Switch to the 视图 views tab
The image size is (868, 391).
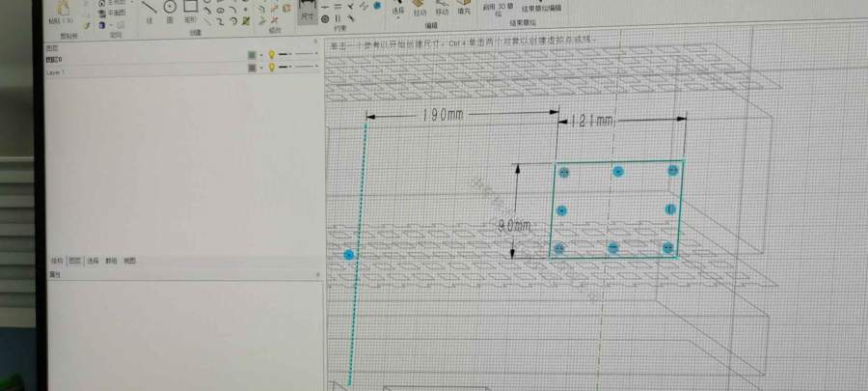(129, 261)
